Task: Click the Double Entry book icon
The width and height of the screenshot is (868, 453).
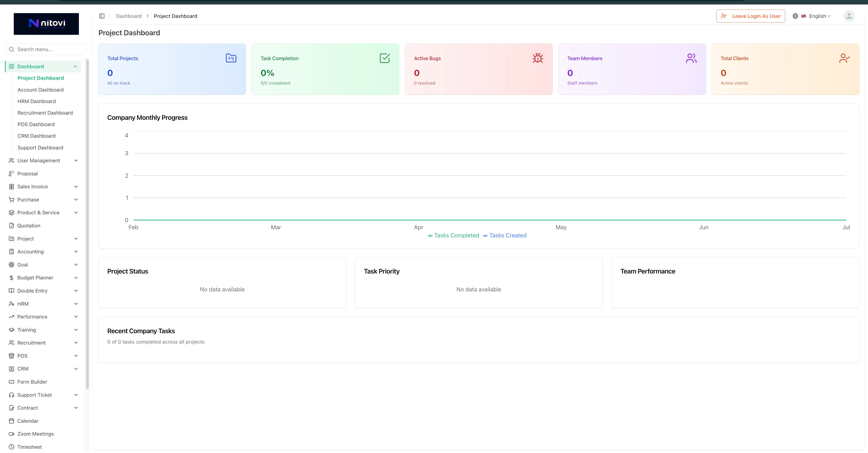Action: coord(12,291)
